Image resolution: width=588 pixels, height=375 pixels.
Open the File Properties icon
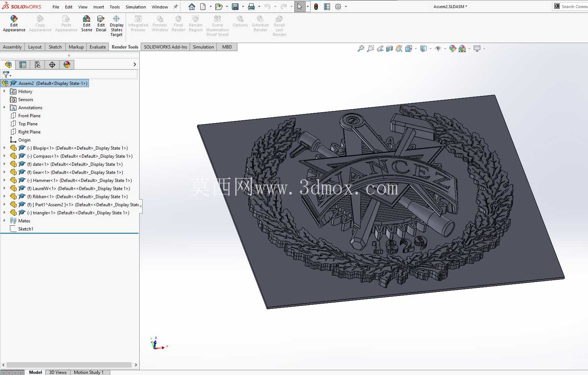click(x=327, y=7)
